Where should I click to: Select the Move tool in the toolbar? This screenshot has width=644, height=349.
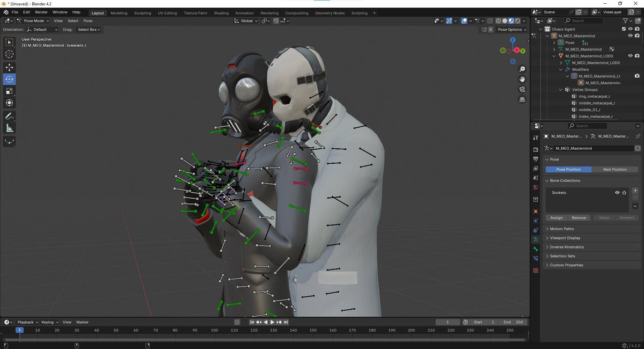[10, 67]
